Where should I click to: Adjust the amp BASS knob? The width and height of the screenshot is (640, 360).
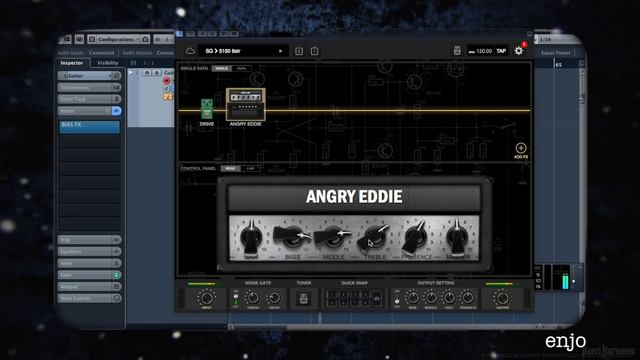292,236
